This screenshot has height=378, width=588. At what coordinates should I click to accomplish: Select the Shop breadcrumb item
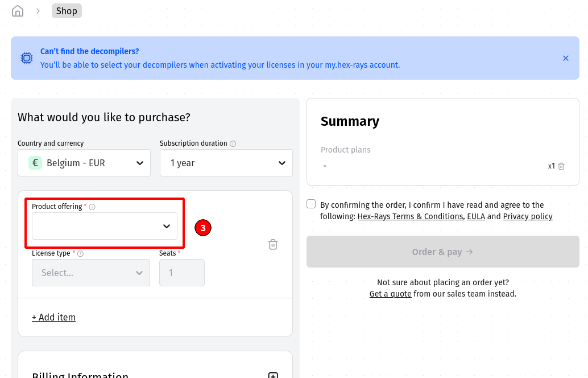click(67, 11)
